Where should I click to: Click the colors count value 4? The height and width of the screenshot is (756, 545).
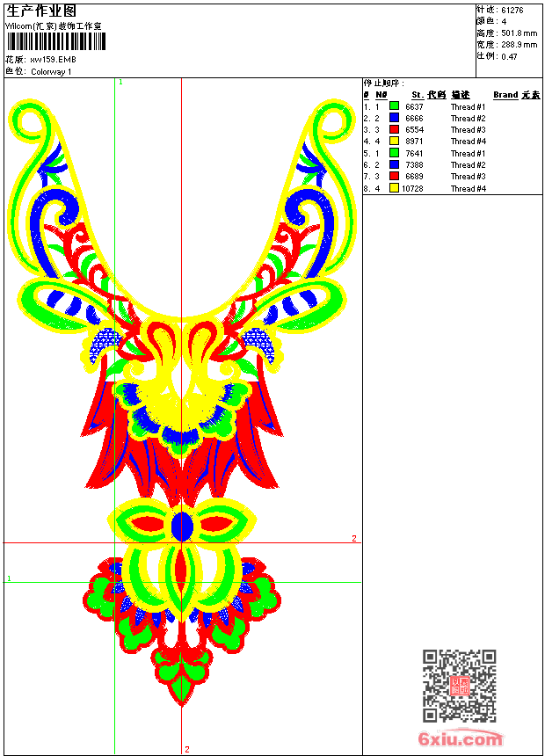[504, 22]
